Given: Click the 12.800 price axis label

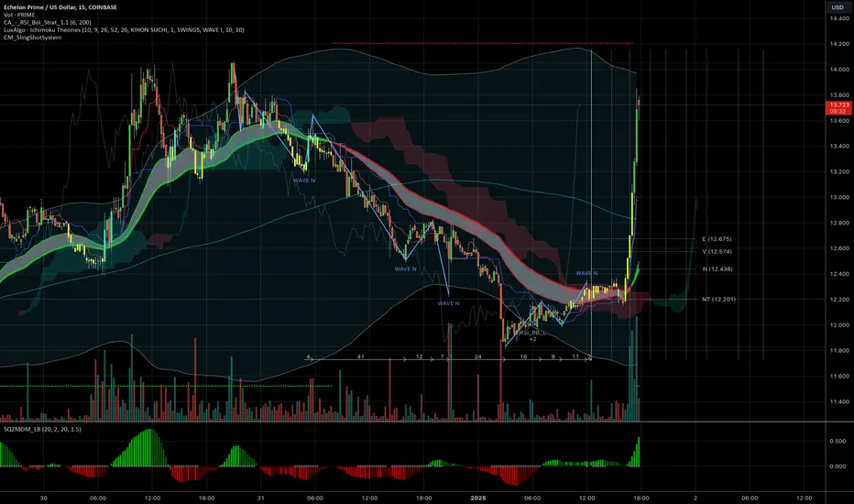Looking at the screenshot, I should 839,223.
